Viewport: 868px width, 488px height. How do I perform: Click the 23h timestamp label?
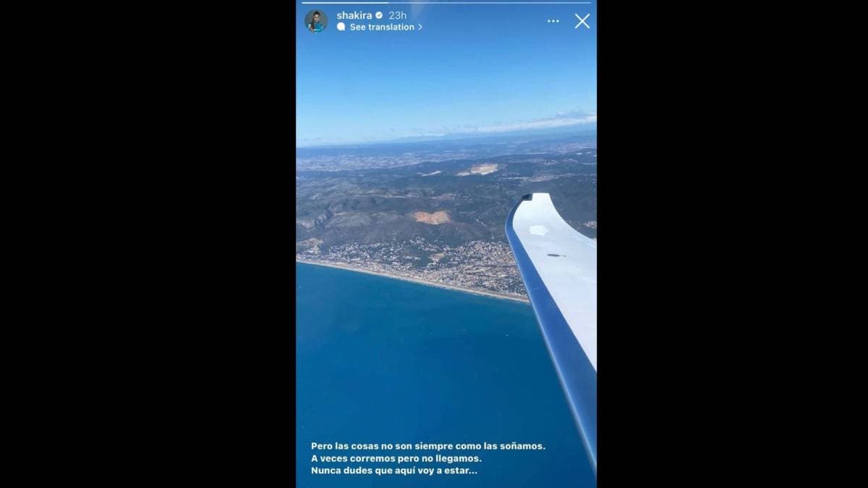tap(397, 15)
